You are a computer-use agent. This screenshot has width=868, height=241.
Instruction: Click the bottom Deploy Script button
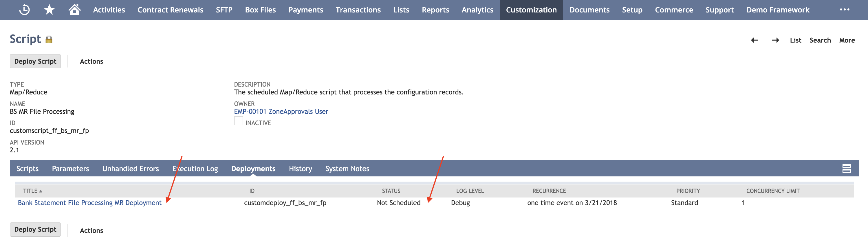pos(35,229)
